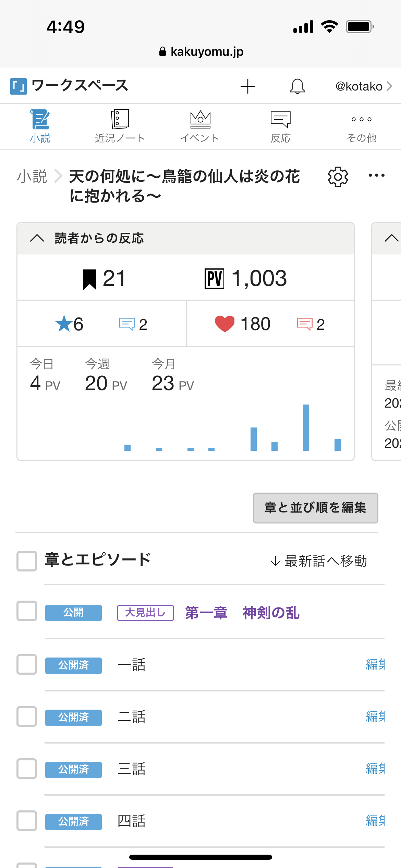
Task: Open the novel settings gear
Action: pyautogui.click(x=338, y=177)
